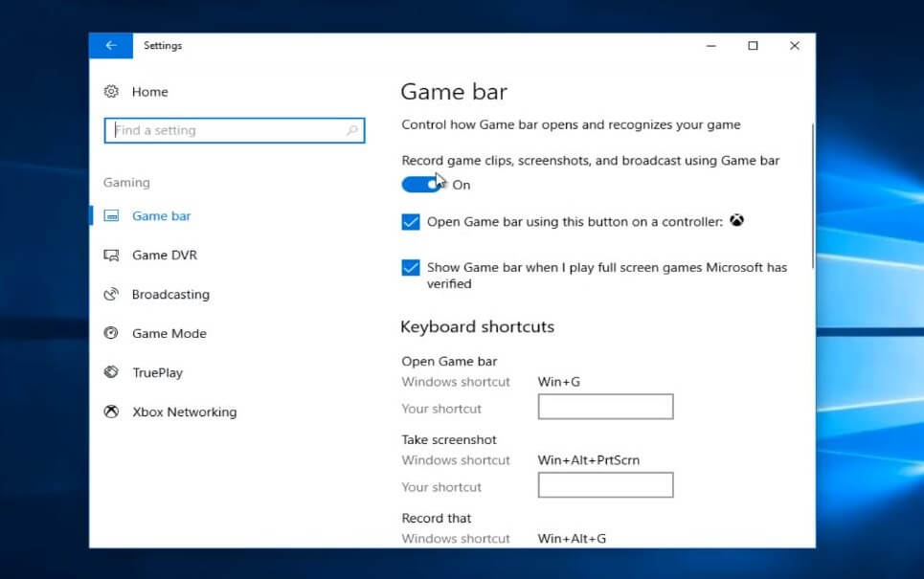Click the Home gear icon
This screenshot has height=579, width=924.
tap(111, 92)
